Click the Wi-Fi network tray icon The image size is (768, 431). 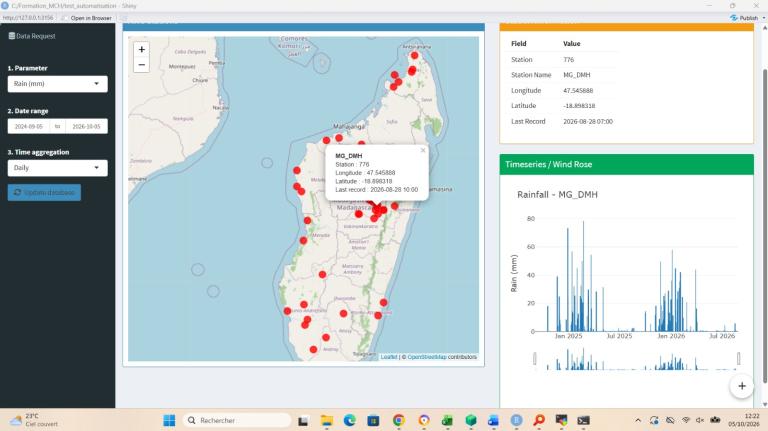pos(686,420)
